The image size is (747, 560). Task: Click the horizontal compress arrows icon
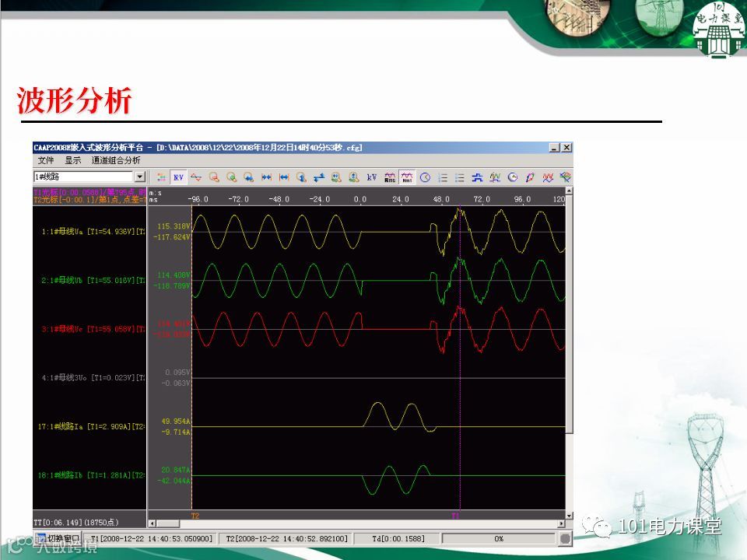pyautogui.click(x=266, y=177)
